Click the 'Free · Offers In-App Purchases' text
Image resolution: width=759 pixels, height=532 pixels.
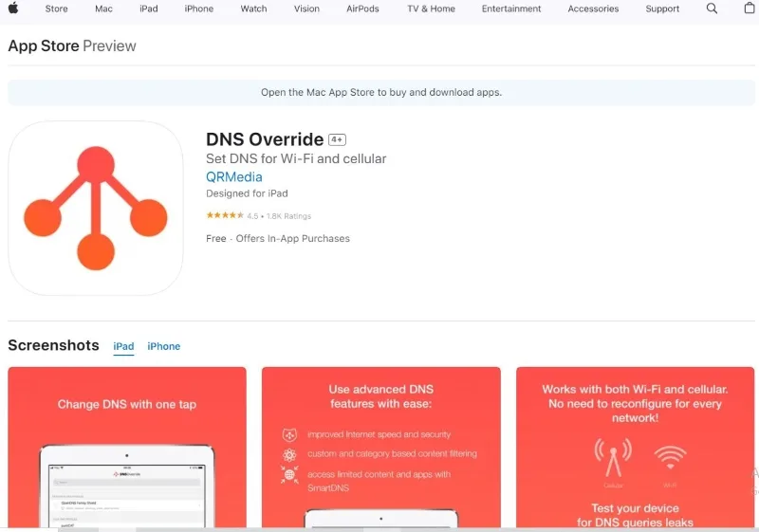(x=278, y=238)
